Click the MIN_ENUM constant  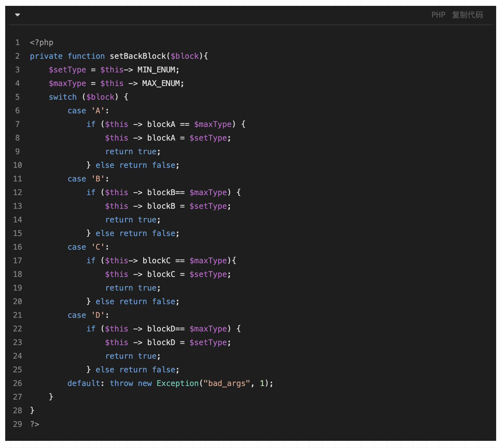(157, 70)
